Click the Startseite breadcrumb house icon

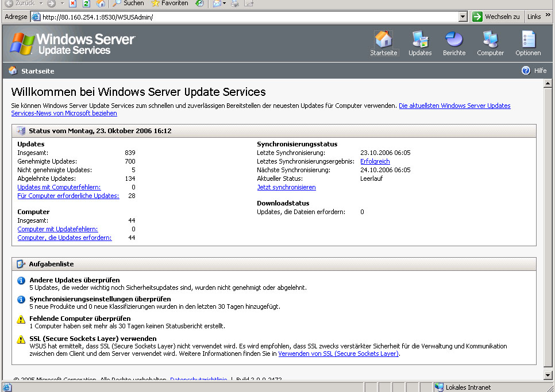coord(13,71)
